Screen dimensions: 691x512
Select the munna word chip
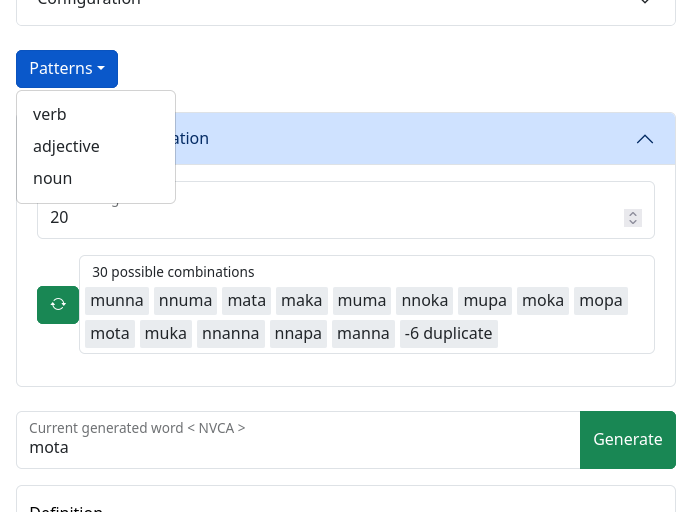tap(117, 301)
